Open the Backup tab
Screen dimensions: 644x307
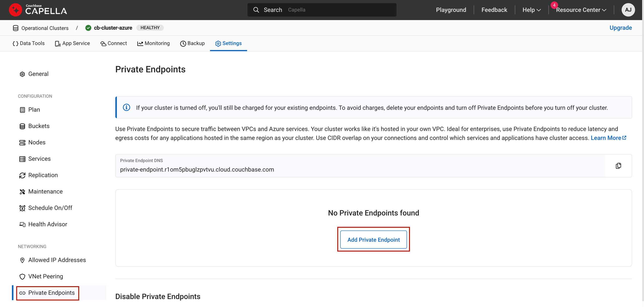192,43
